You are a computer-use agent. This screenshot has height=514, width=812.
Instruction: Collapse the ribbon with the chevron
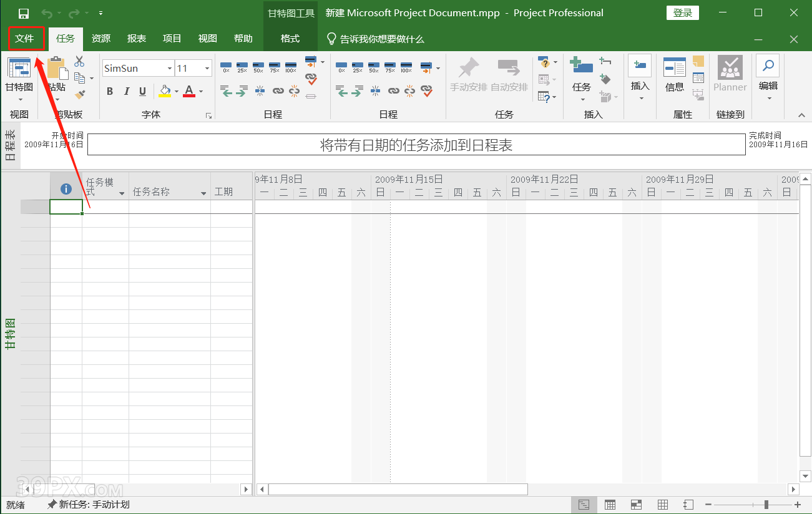tap(802, 115)
